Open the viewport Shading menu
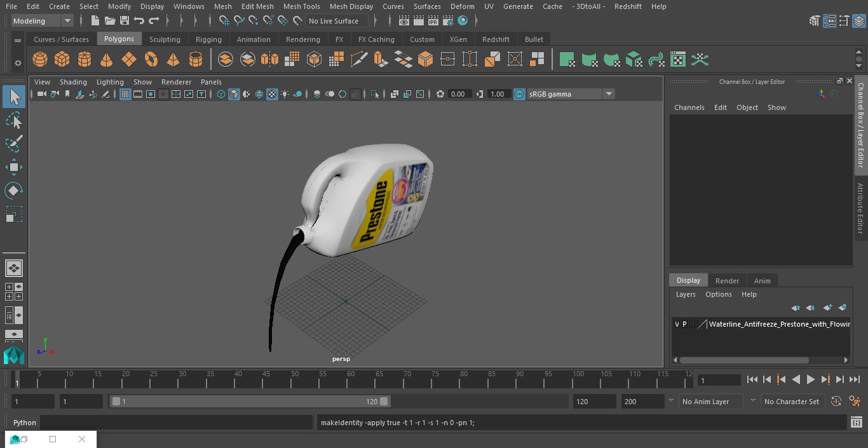 (73, 82)
